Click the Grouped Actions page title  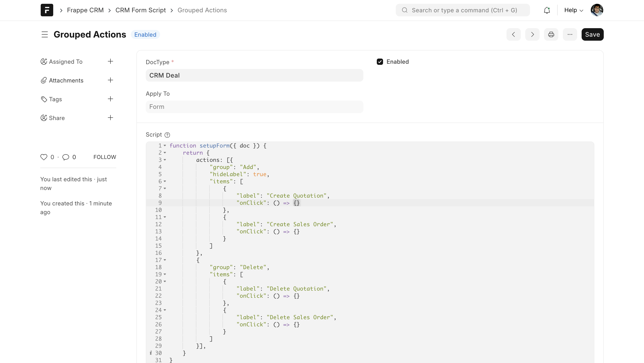coord(90,34)
